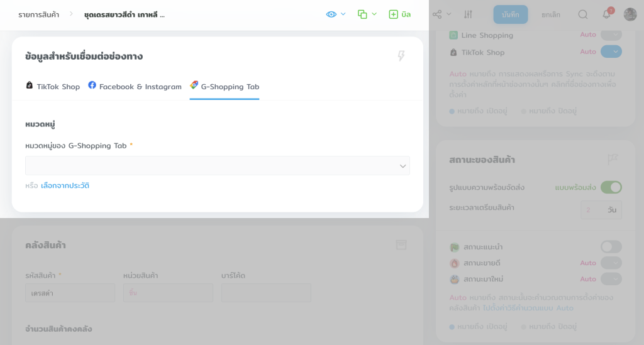Toggle the recommended status switch
This screenshot has height=345, width=644.
tap(611, 247)
